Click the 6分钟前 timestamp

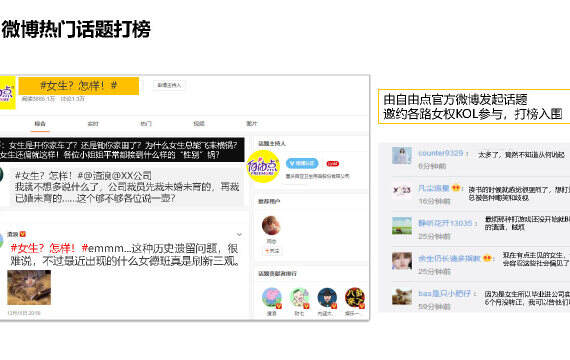click(x=432, y=166)
